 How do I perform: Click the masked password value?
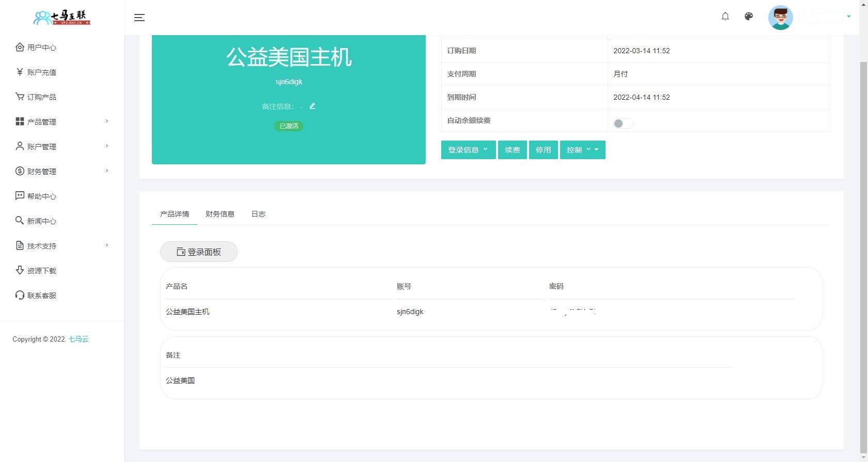pyautogui.click(x=572, y=312)
